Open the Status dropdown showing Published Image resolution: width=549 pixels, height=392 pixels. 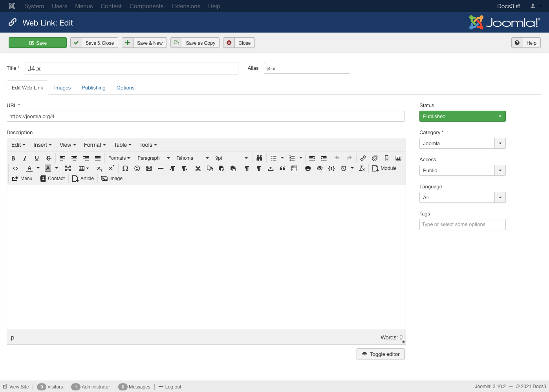click(x=462, y=116)
